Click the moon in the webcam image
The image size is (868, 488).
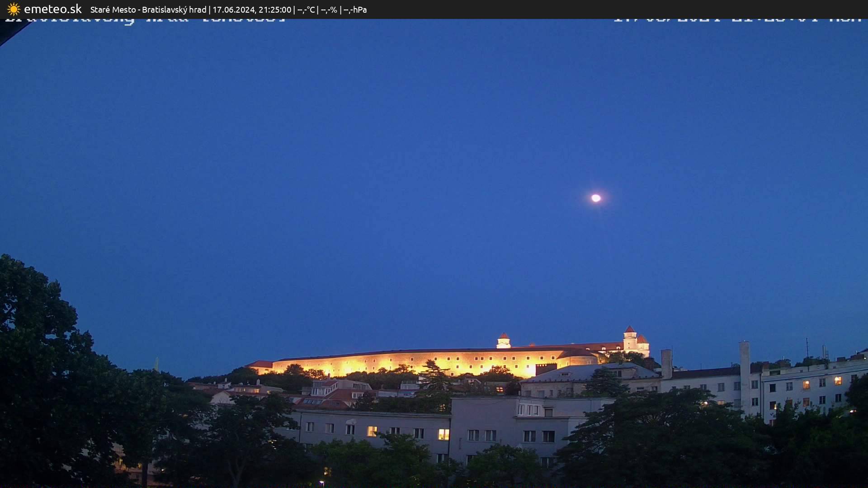[x=596, y=198]
